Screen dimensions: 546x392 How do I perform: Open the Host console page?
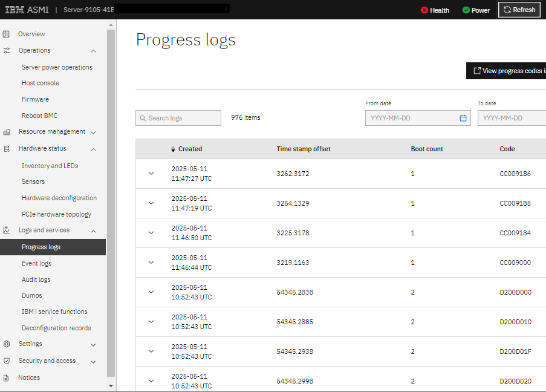coord(41,83)
